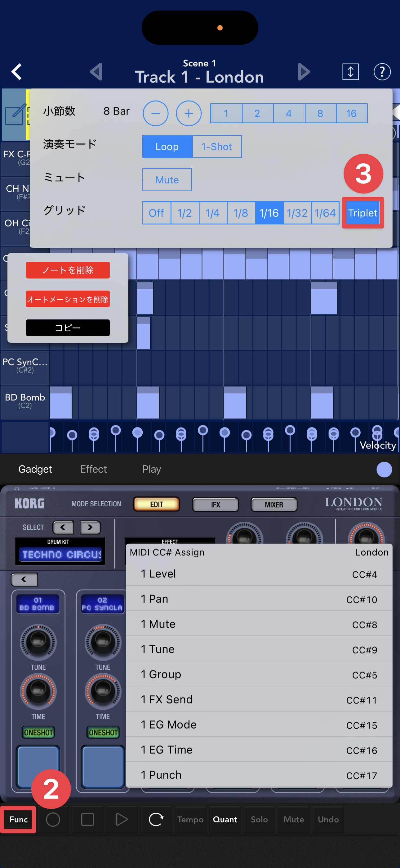Switch play mode to 1-Shot
Image resolution: width=400 pixels, height=868 pixels.
click(216, 147)
